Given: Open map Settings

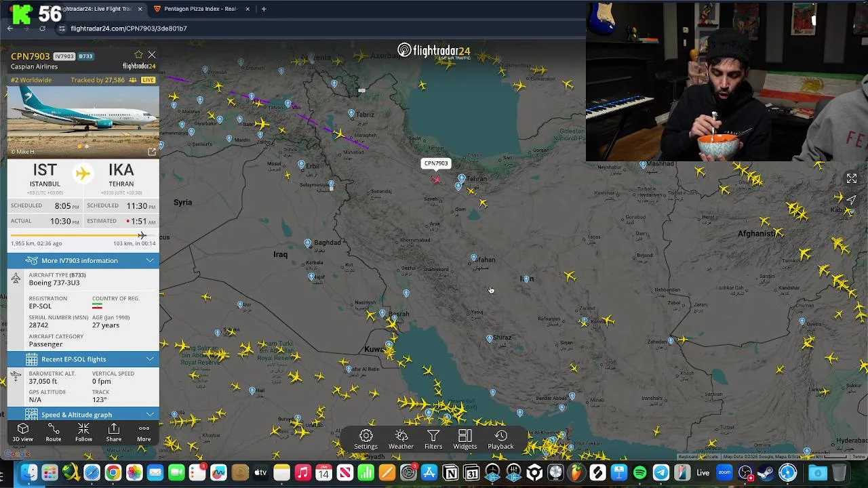Looking at the screenshot, I should click(x=366, y=439).
